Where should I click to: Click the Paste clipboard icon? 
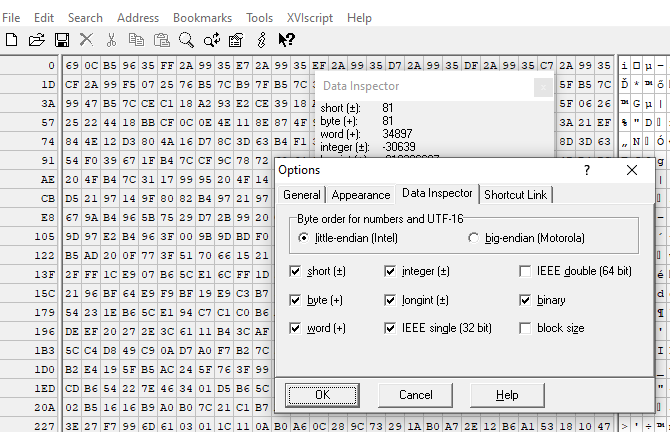[x=162, y=40]
